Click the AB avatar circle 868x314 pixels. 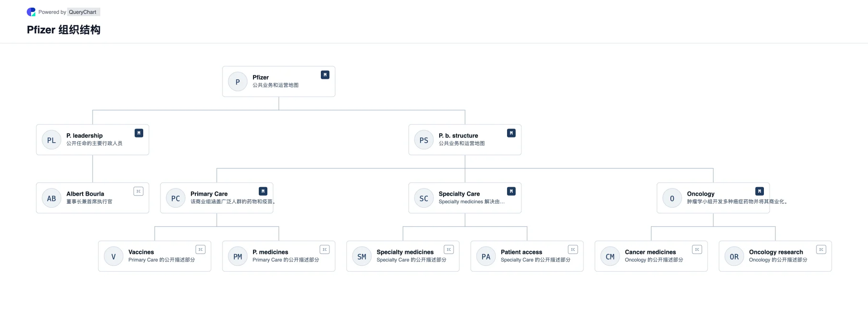click(52, 198)
